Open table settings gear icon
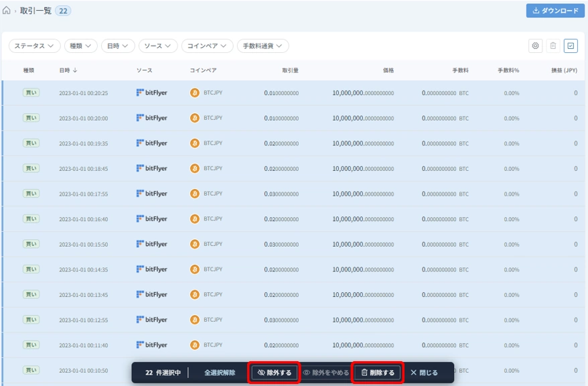Viewport: 588px width, 386px height. (535, 46)
